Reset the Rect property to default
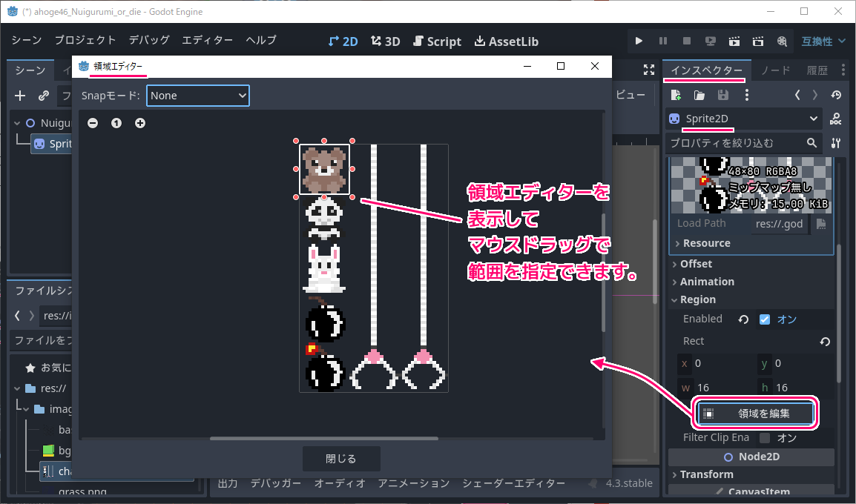Image resolution: width=856 pixels, height=504 pixels. tap(824, 342)
